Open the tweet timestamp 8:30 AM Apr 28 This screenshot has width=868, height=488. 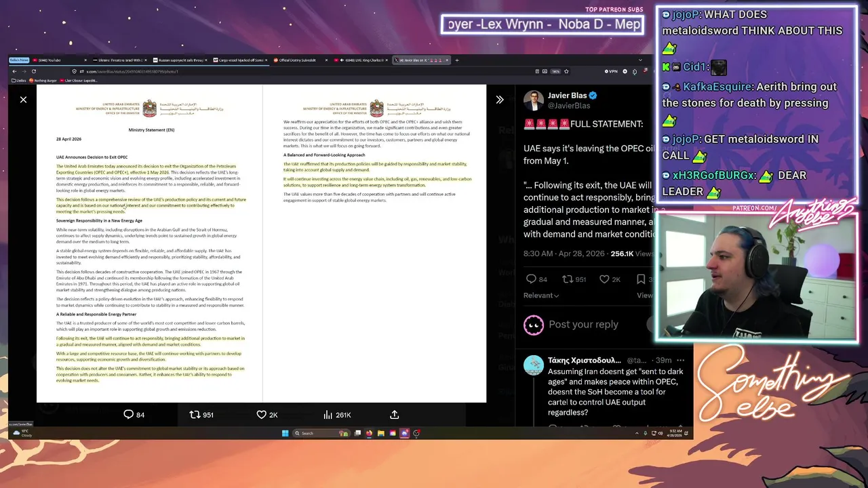[564, 253]
